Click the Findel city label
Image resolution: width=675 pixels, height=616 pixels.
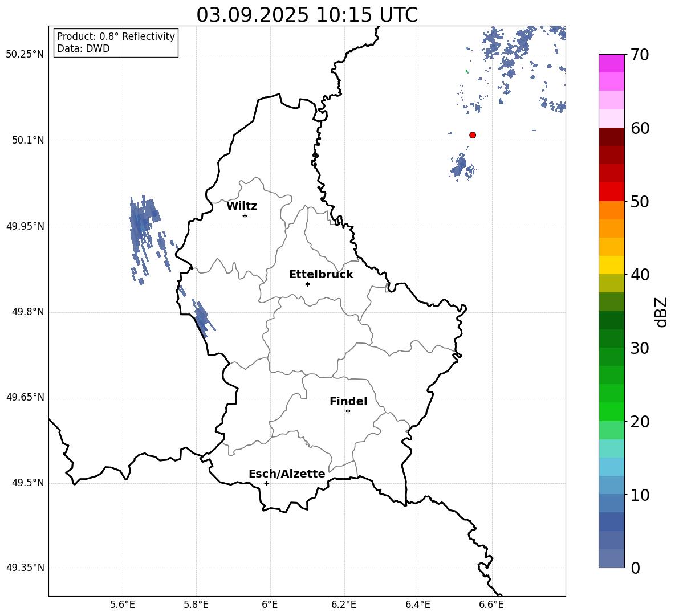click(x=348, y=401)
